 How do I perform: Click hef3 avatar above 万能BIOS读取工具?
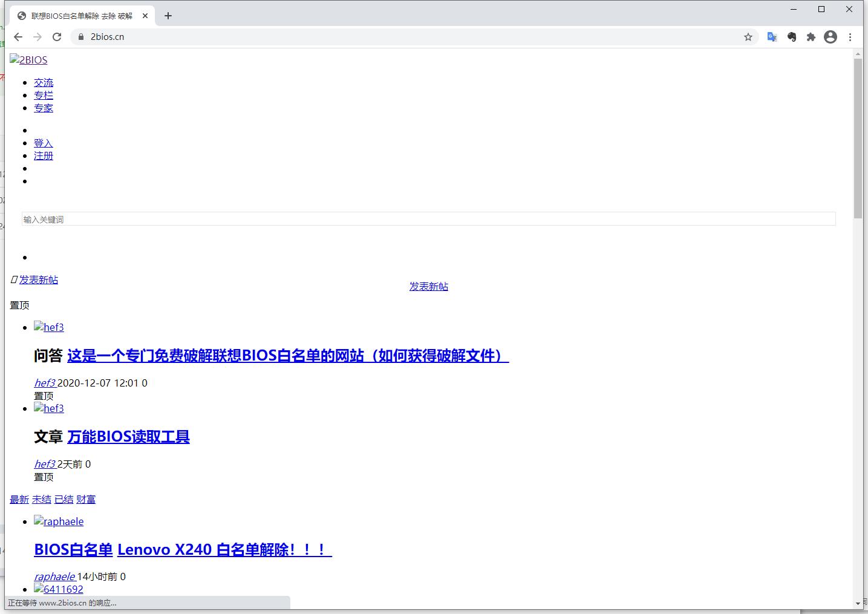point(49,408)
